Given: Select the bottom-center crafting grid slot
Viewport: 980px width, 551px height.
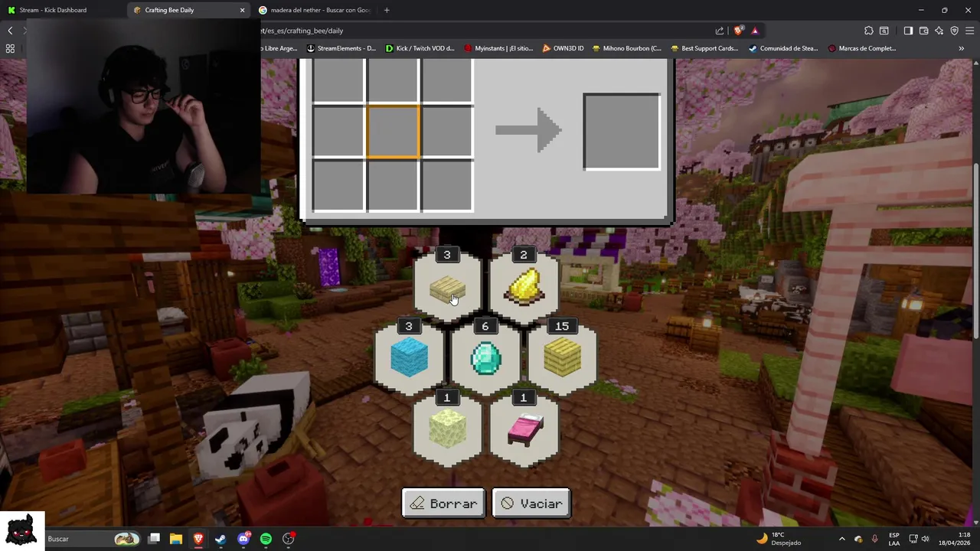Looking at the screenshot, I should (393, 185).
